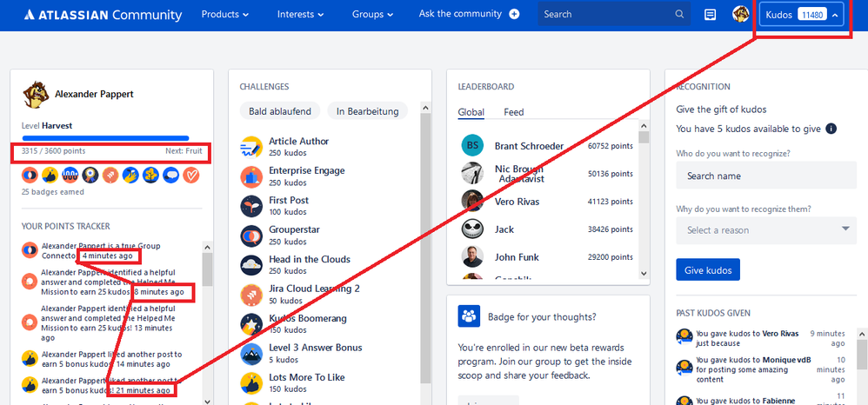Click the heart badge in earned badges row

191,176
